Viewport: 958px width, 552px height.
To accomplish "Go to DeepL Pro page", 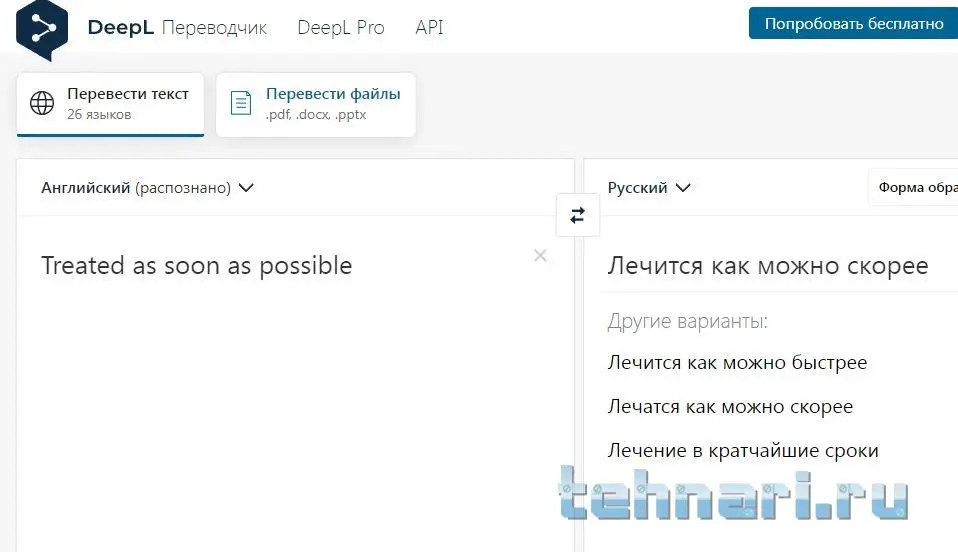I will click(x=340, y=27).
